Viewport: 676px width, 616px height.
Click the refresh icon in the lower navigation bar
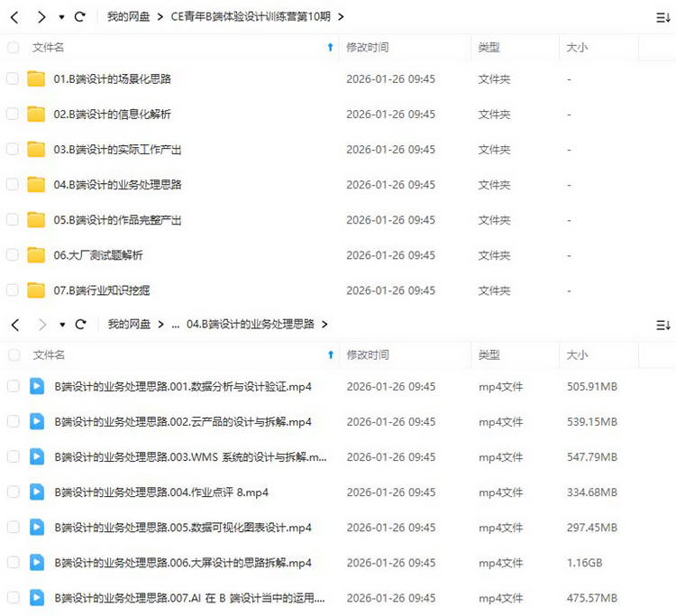click(80, 324)
